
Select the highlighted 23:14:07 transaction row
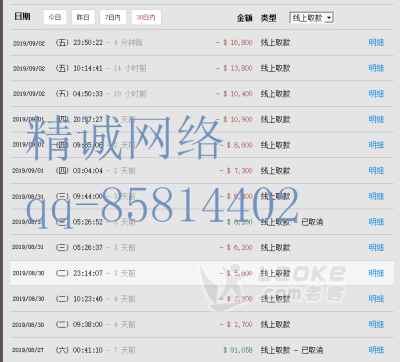pos(202,273)
